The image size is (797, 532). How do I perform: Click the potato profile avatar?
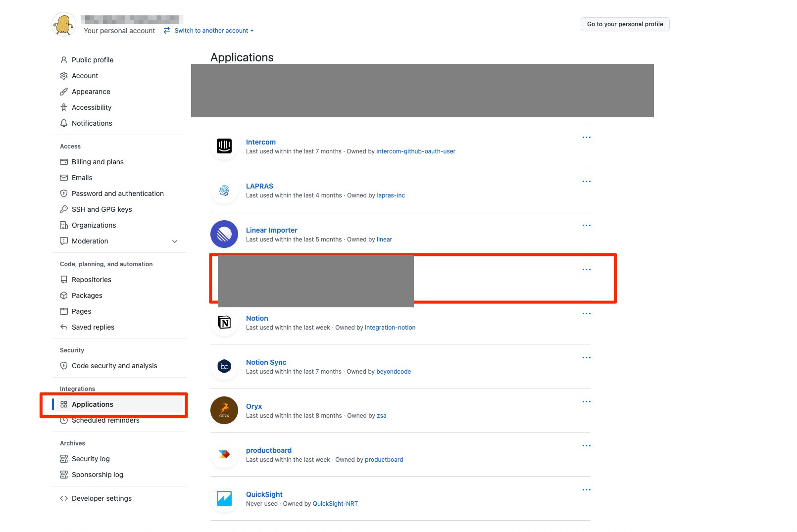pyautogui.click(x=64, y=24)
